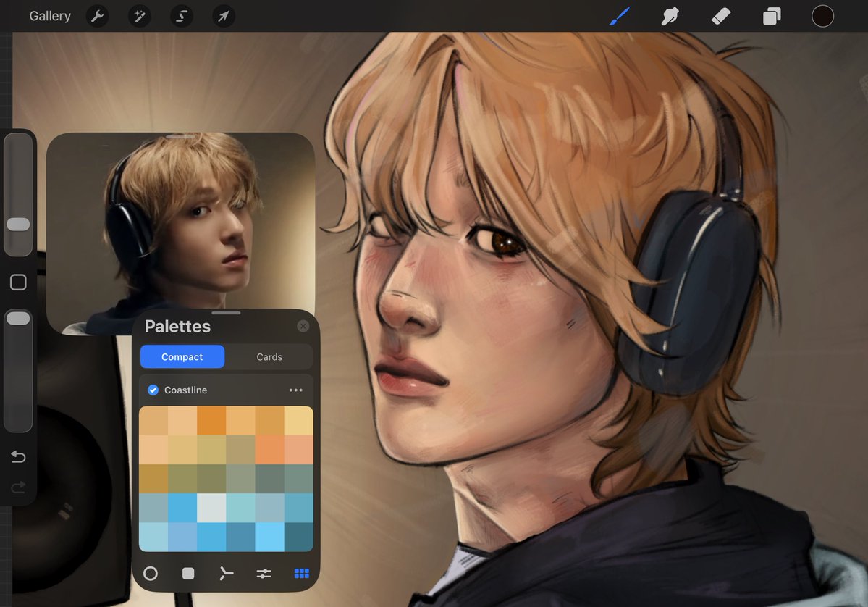This screenshot has height=607, width=868.
Task: Undo the last stroke
Action: click(18, 457)
